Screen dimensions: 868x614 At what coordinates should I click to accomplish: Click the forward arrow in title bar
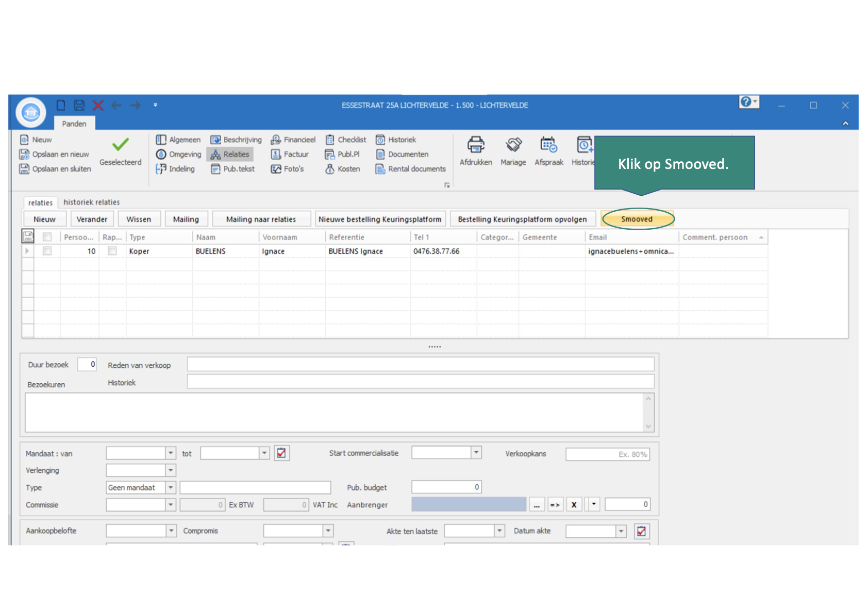[x=135, y=105]
